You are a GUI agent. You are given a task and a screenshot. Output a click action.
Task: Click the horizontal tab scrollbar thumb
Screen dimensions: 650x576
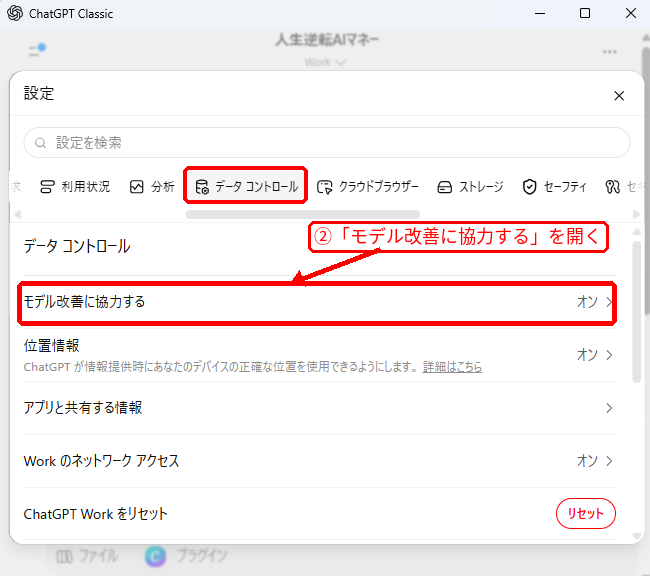tap(303, 214)
